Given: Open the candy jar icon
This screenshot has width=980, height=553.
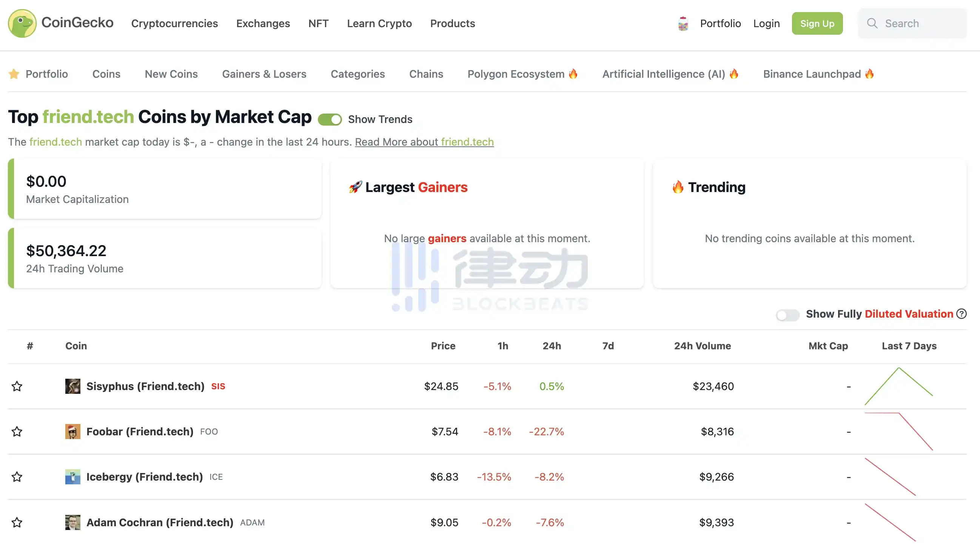Looking at the screenshot, I should point(683,23).
